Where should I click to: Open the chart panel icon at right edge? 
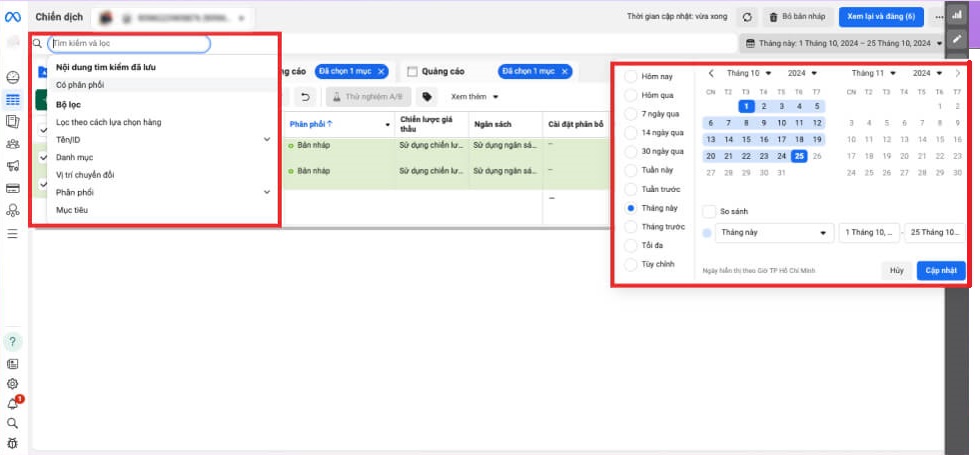tap(958, 15)
